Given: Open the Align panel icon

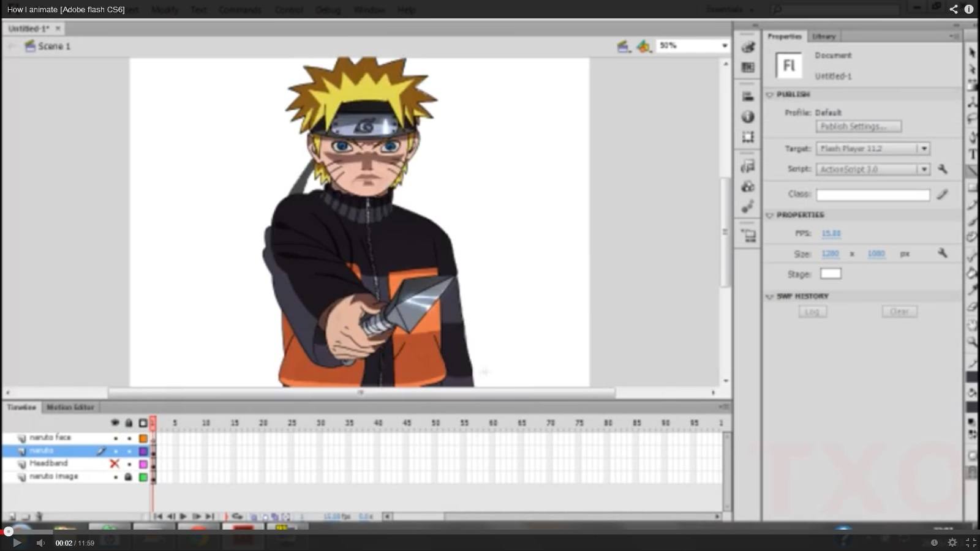Looking at the screenshot, I should coord(748,97).
